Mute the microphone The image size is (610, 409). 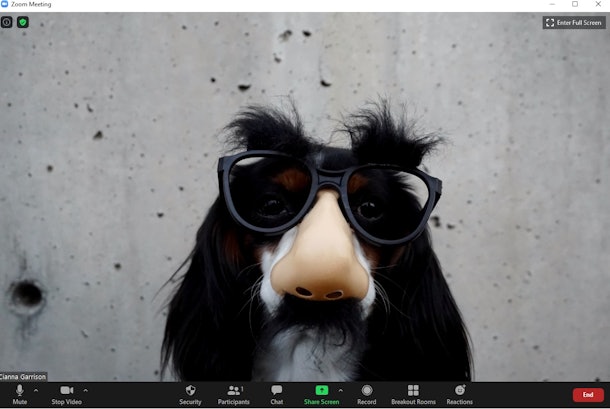19,393
